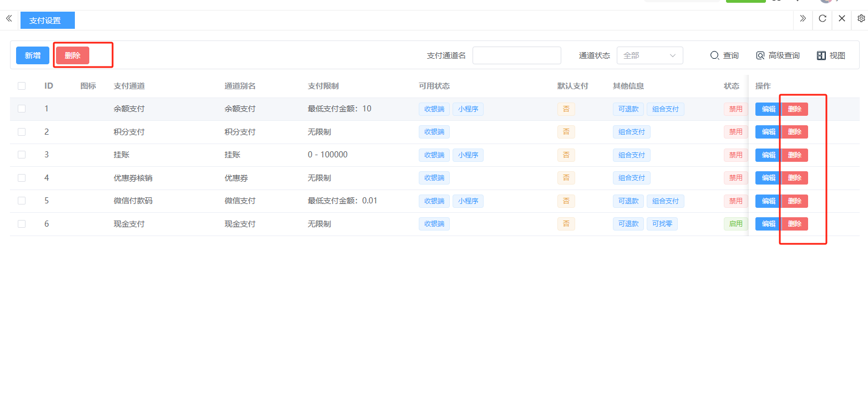Click the 支付通道名 input field
This screenshot has width=868, height=404.
(x=516, y=55)
